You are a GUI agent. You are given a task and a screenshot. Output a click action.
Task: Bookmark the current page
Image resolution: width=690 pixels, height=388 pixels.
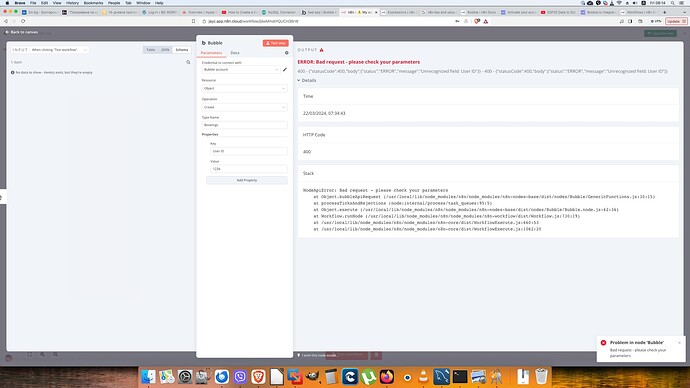[194, 21]
